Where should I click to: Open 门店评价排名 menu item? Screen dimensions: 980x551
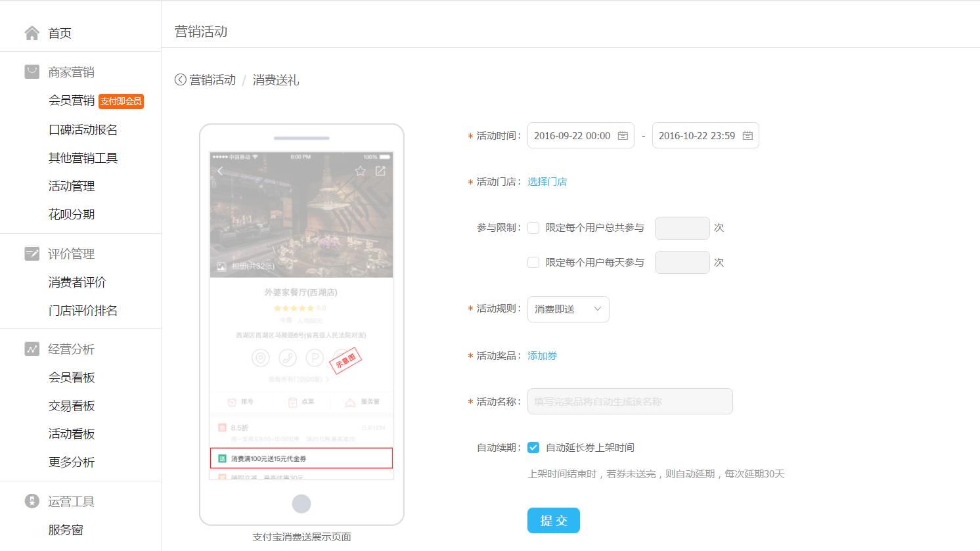tap(83, 310)
